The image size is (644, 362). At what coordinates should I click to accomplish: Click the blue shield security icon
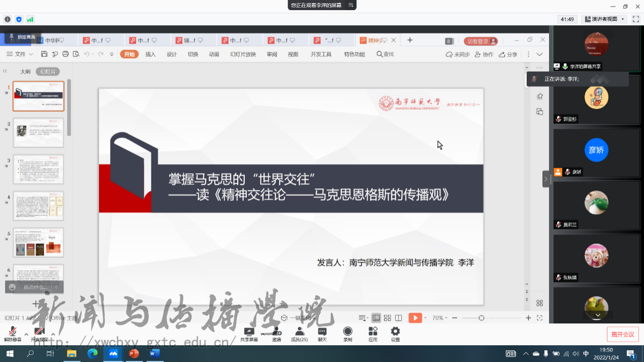(x=19, y=19)
